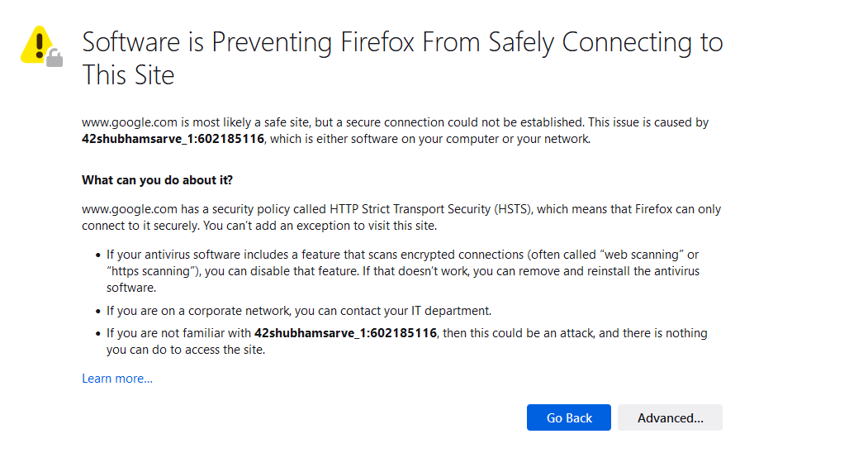Screen dimensions: 868x453
Task: Click www.google.com in the HSTS policy paragraph
Action: click(x=130, y=209)
